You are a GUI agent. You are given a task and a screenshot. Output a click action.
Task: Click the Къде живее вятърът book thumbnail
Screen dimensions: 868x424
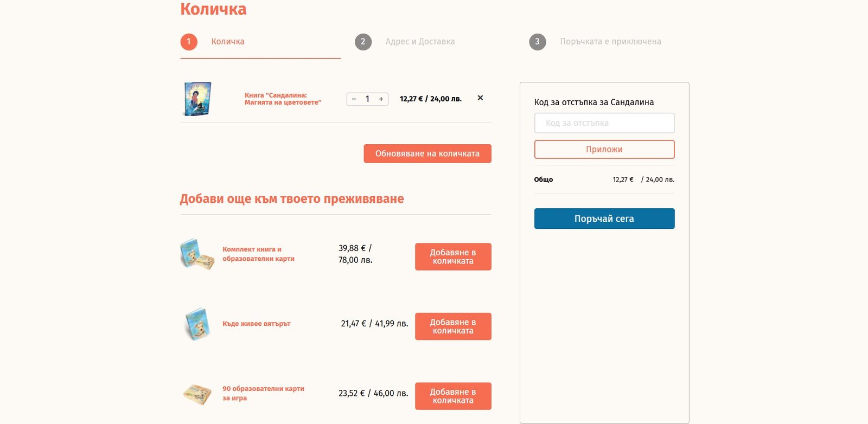point(196,324)
